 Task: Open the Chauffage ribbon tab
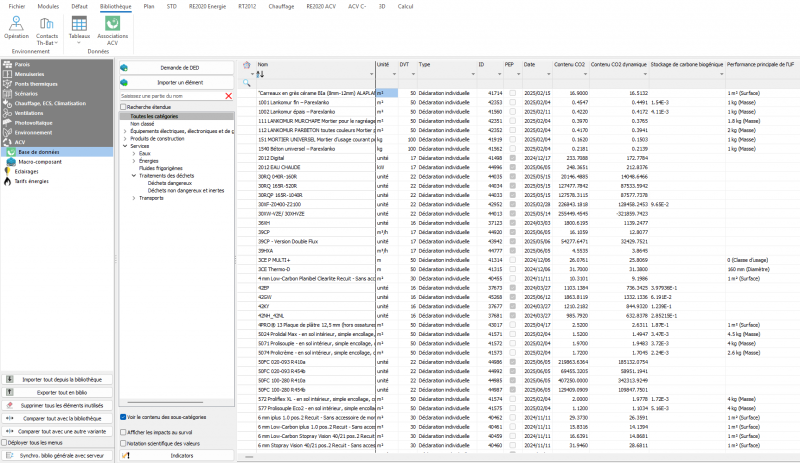281,7
